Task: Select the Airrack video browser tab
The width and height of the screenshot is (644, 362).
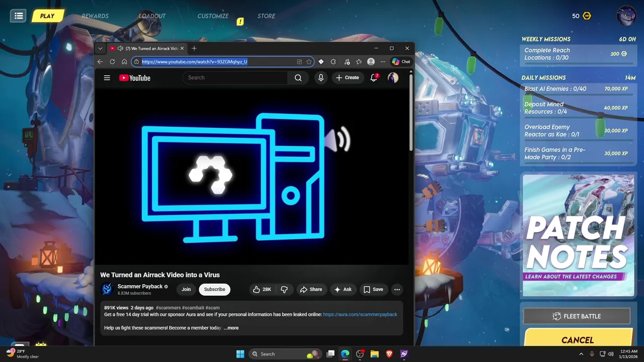Action: (147, 48)
